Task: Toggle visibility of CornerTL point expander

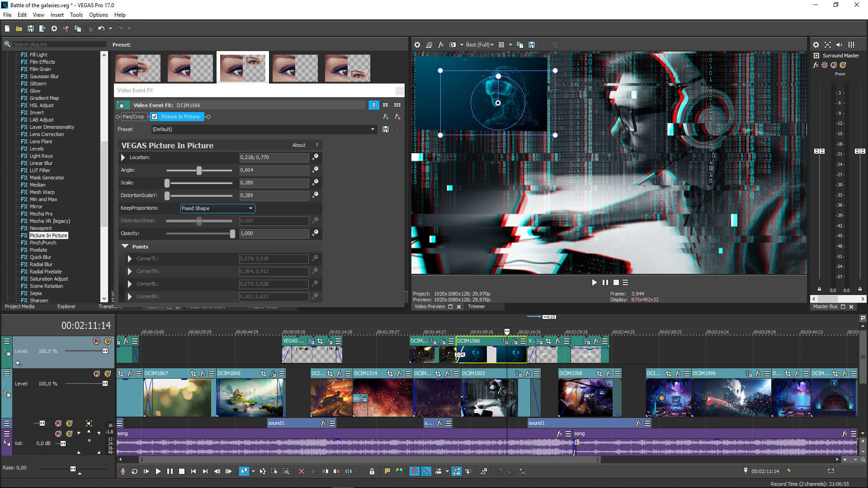Action: (x=130, y=258)
